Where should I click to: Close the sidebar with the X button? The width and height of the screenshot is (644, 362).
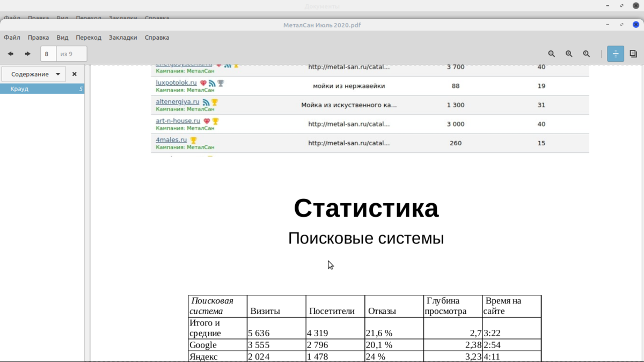75,74
